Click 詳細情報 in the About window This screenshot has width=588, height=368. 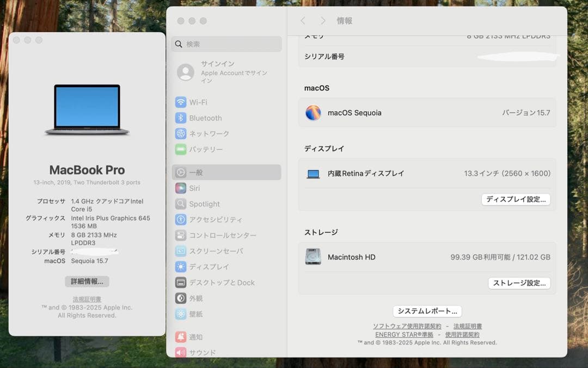87,281
